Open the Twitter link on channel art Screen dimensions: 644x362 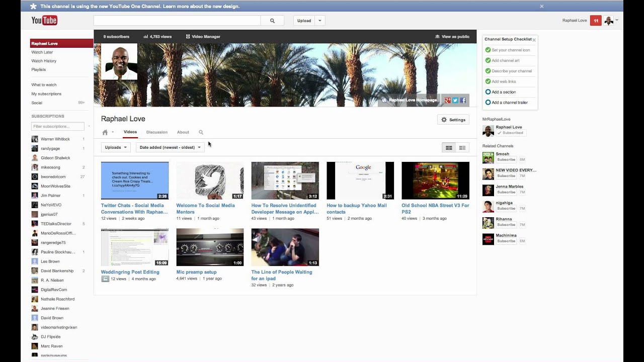(x=455, y=100)
